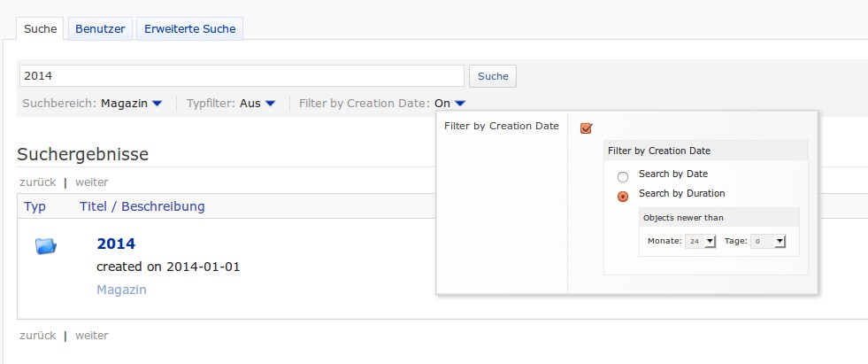Switch to the Benutzer tab

tap(99, 29)
